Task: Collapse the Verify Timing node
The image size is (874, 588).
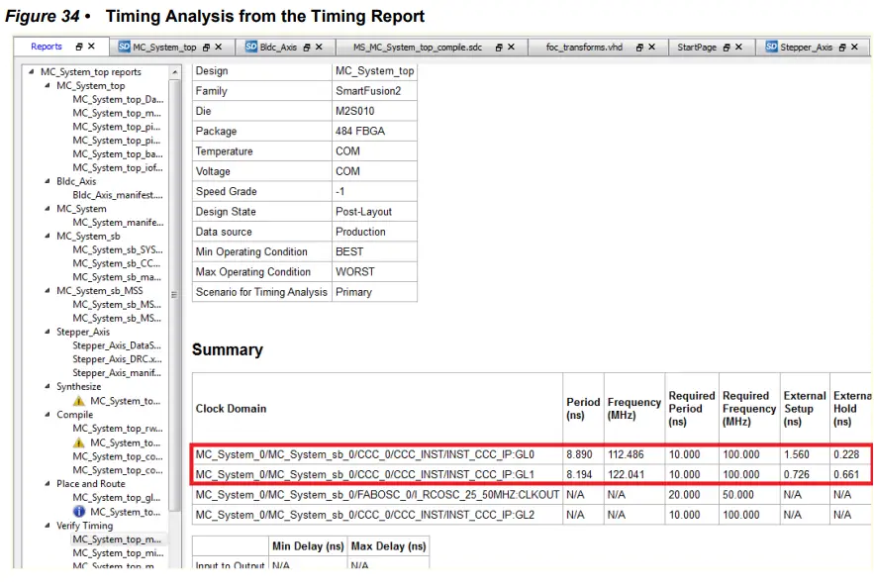Action: click(48, 525)
